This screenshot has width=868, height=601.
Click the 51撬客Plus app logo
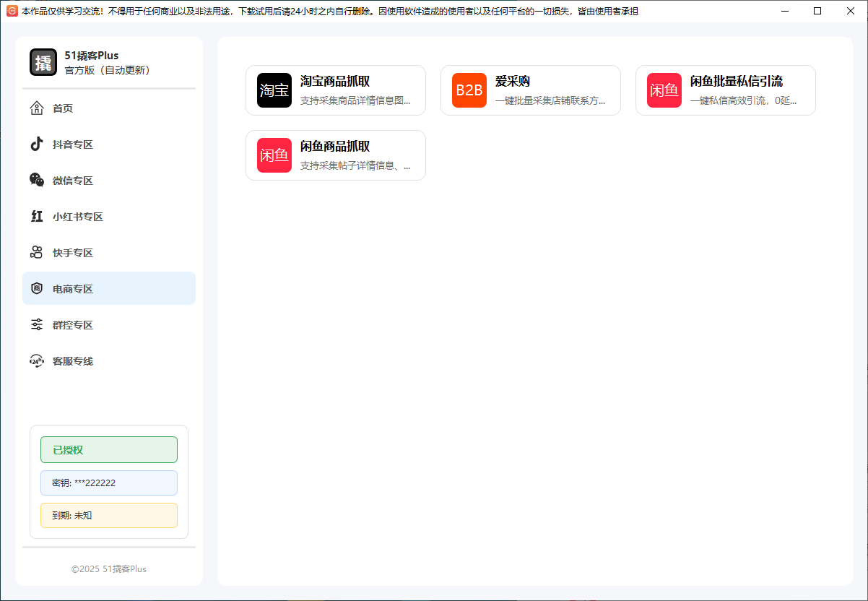tap(43, 62)
